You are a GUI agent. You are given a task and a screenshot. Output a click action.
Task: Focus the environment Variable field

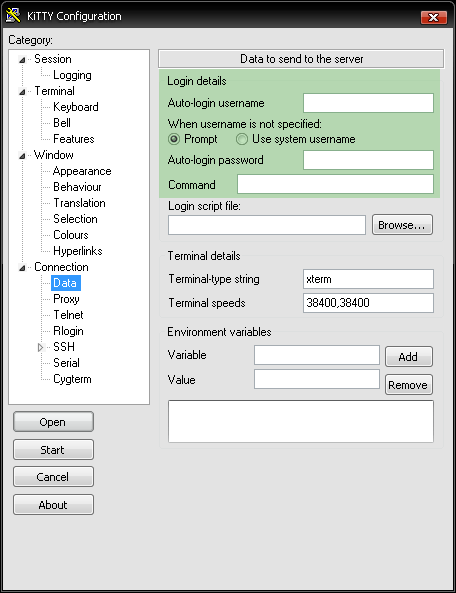317,355
